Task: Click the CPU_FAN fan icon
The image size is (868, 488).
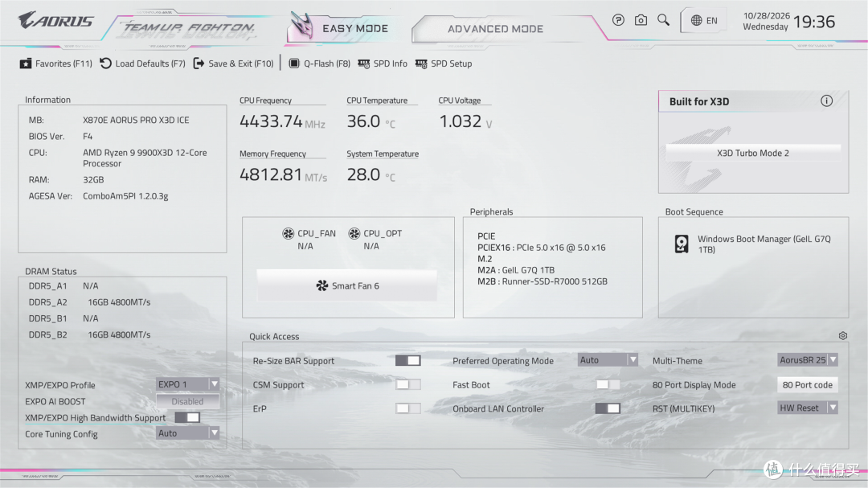Action: [288, 233]
